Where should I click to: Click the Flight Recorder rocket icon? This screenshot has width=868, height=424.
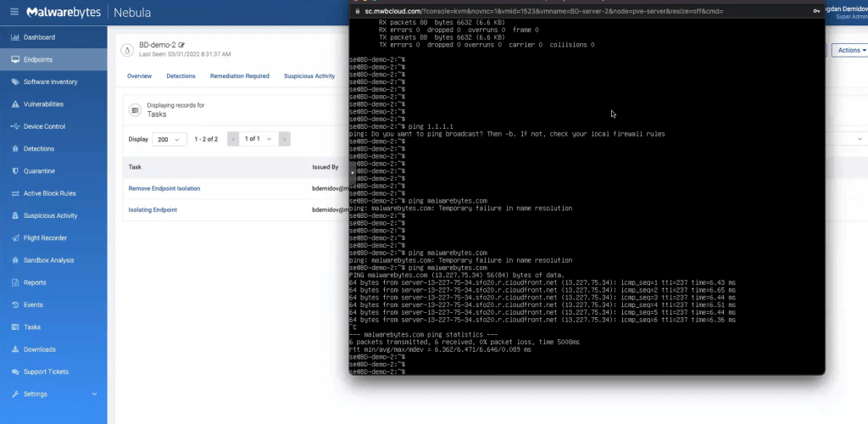pyautogui.click(x=15, y=238)
